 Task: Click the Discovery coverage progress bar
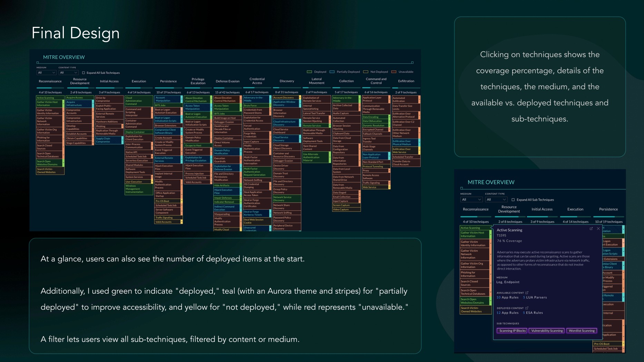tap(287, 88)
